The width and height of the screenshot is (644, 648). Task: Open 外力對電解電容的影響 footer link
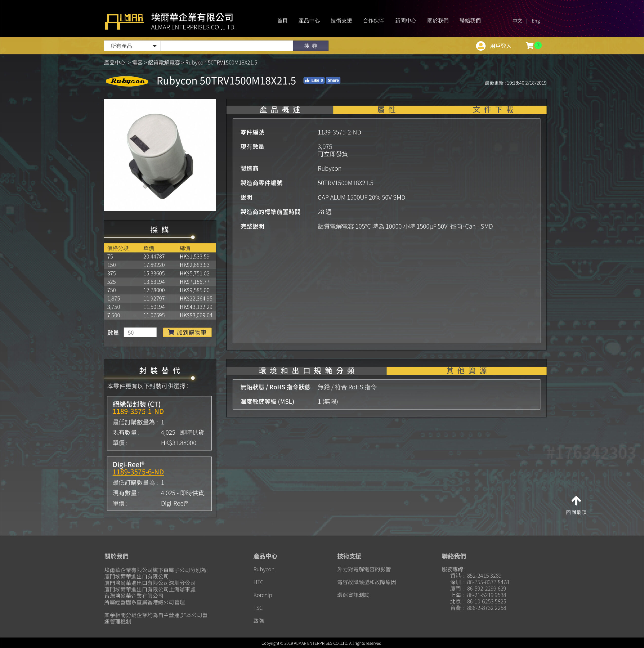364,569
